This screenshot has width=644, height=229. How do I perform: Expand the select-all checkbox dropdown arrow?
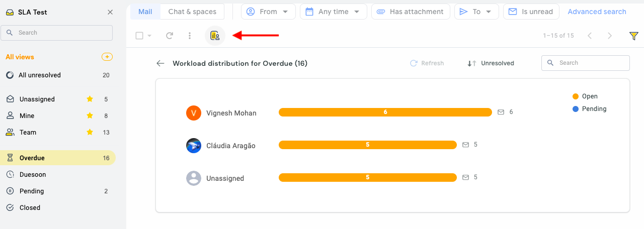[x=149, y=36]
